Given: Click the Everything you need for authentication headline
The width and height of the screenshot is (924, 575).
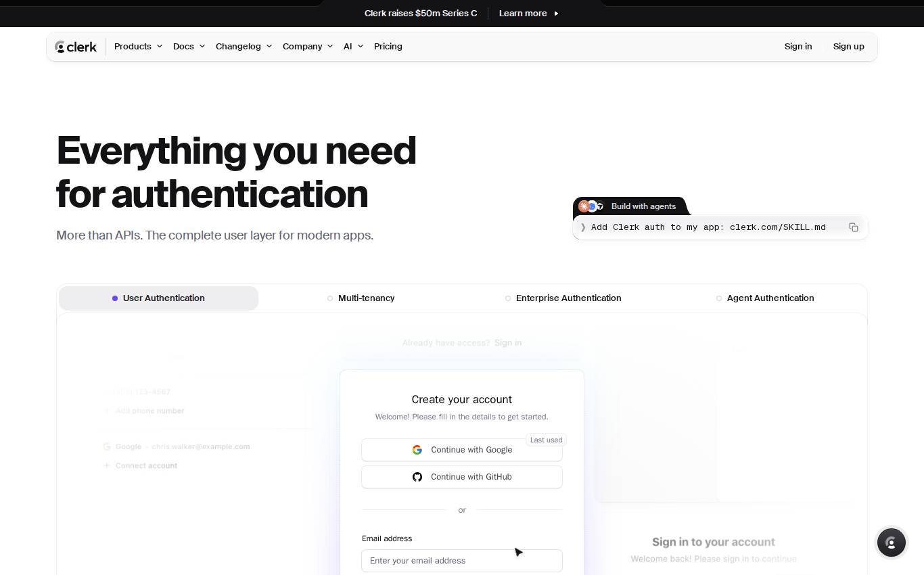Looking at the screenshot, I should (236, 172).
